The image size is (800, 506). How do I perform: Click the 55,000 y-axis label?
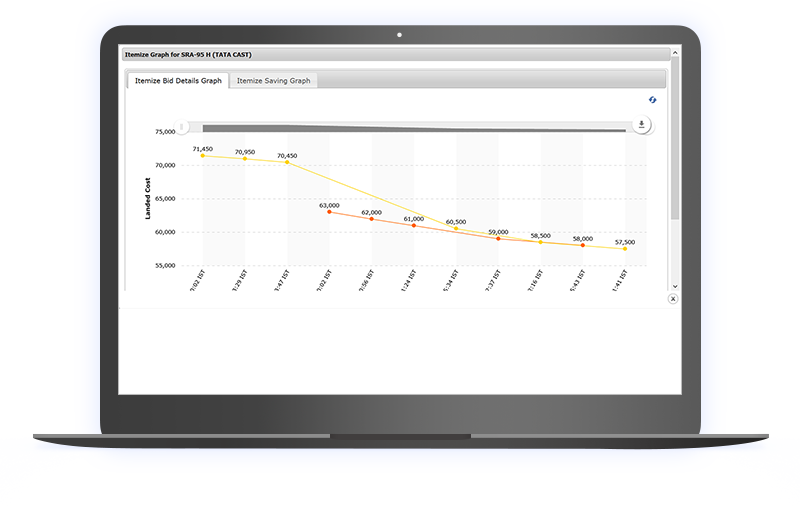(x=165, y=266)
